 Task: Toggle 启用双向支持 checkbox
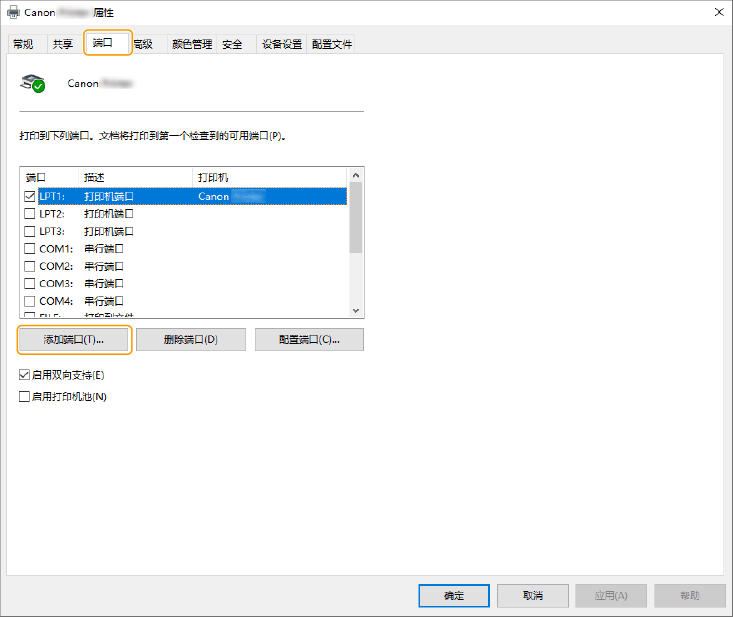pos(25,375)
